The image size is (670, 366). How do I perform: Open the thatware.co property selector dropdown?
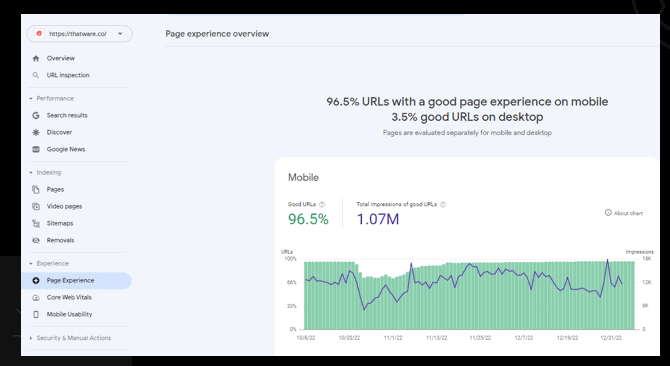tap(79, 34)
